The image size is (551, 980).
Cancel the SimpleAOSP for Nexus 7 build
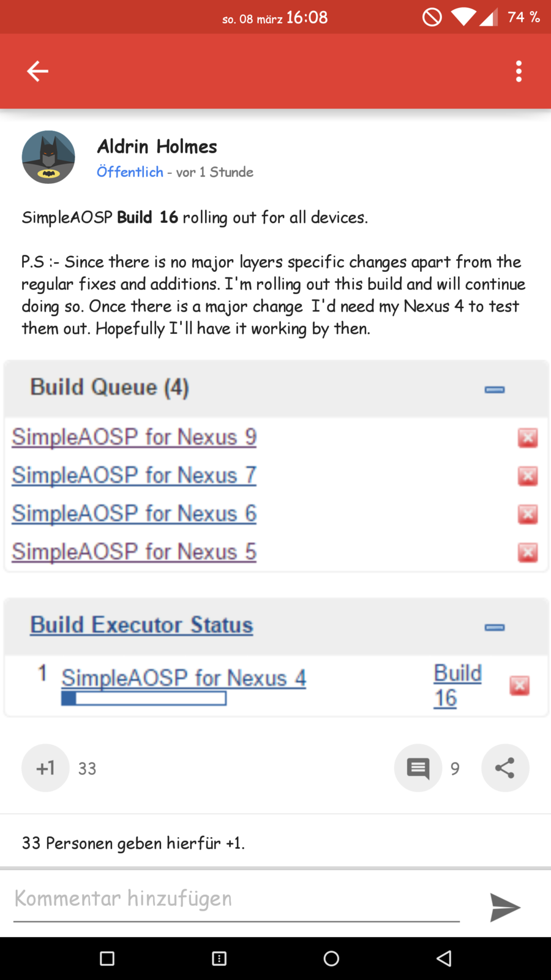[x=528, y=476]
